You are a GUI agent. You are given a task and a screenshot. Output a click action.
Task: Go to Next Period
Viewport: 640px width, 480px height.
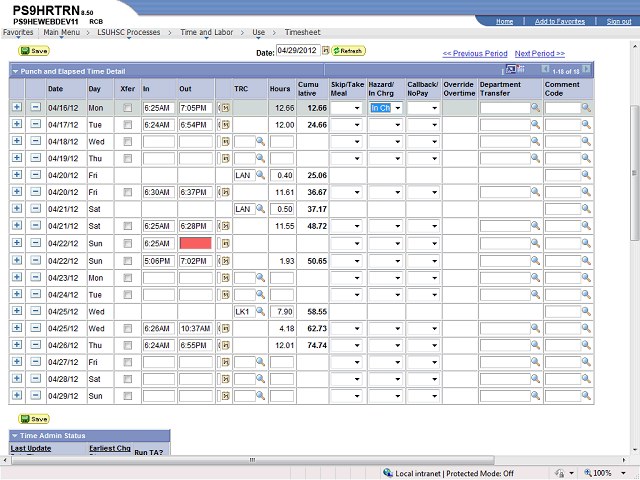(x=540, y=53)
